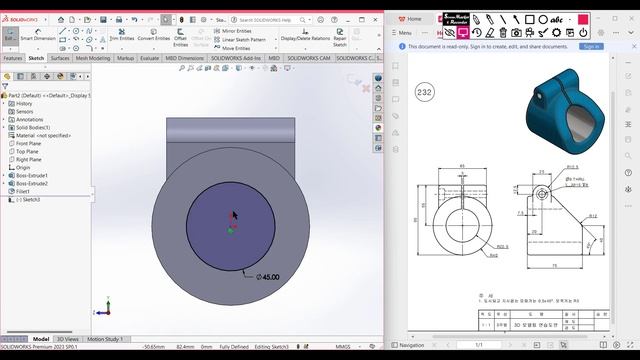
Task: Select the Line sketch tool
Action: (62, 31)
